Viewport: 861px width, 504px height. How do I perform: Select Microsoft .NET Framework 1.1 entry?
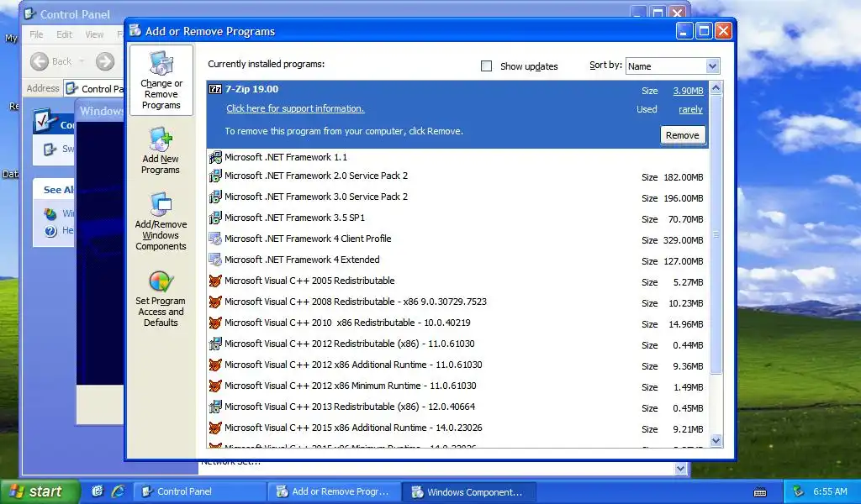[x=458, y=157]
